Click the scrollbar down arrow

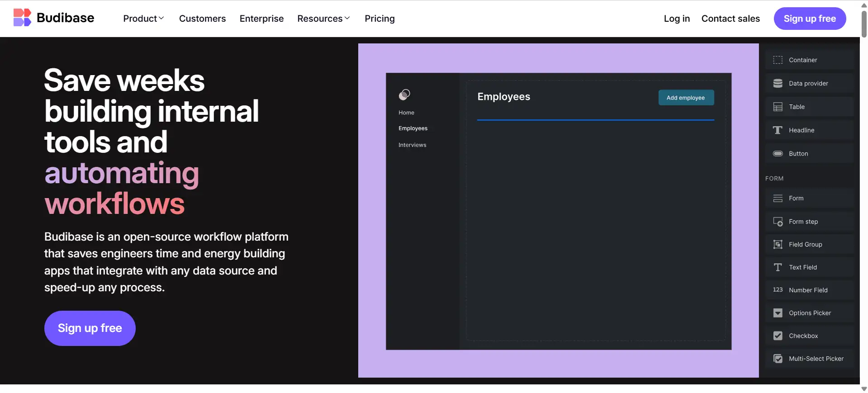[x=864, y=389]
